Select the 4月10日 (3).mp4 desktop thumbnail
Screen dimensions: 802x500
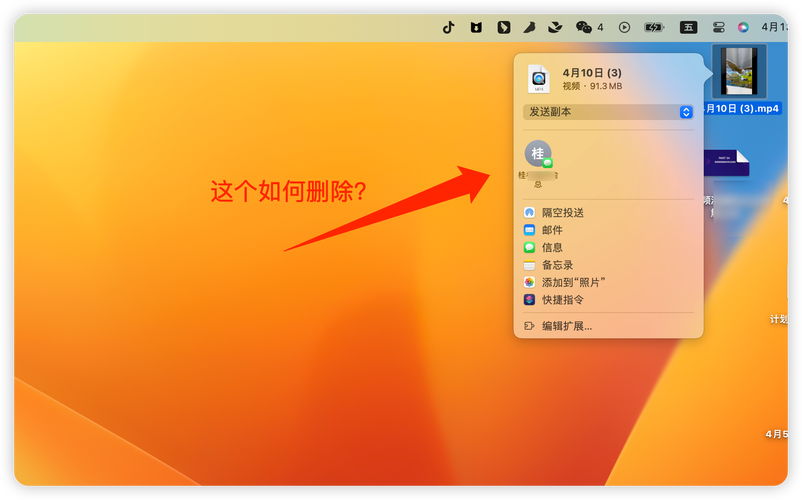click(x=740, y=71)
